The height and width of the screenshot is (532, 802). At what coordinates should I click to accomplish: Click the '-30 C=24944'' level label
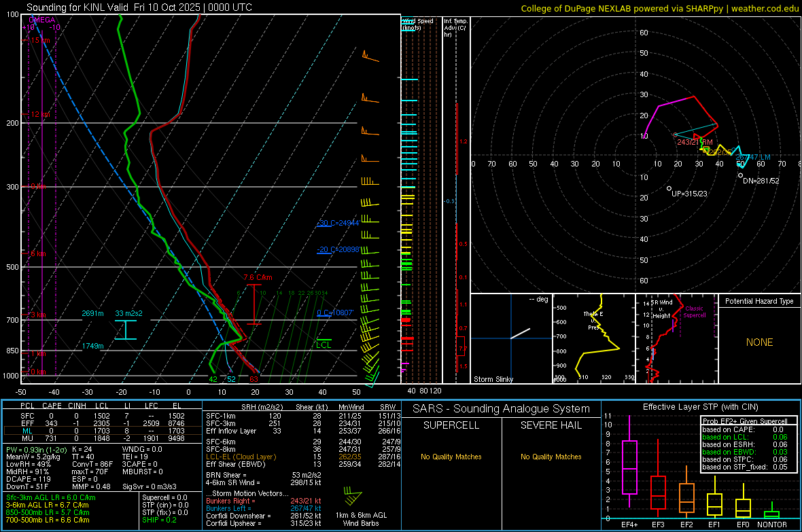tap(338, 223)
